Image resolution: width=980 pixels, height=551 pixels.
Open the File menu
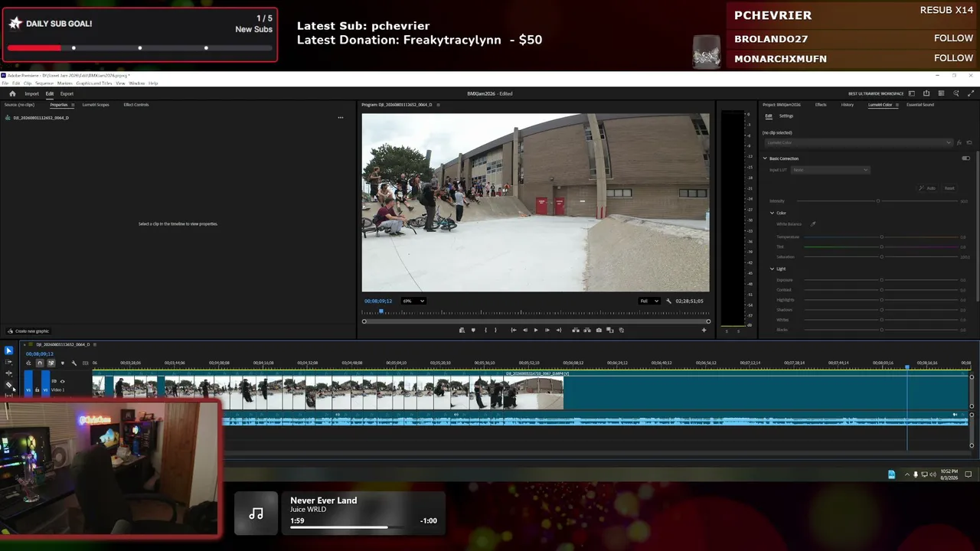click(5, 83)
